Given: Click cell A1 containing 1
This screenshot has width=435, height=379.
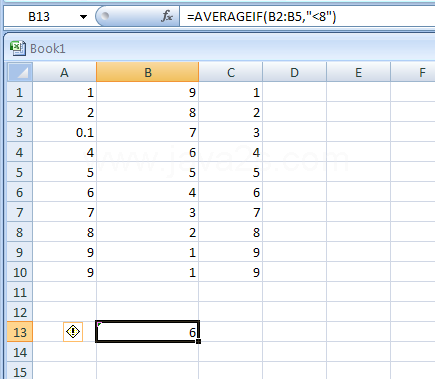Looking at the screenshot, I should [64, 92].
